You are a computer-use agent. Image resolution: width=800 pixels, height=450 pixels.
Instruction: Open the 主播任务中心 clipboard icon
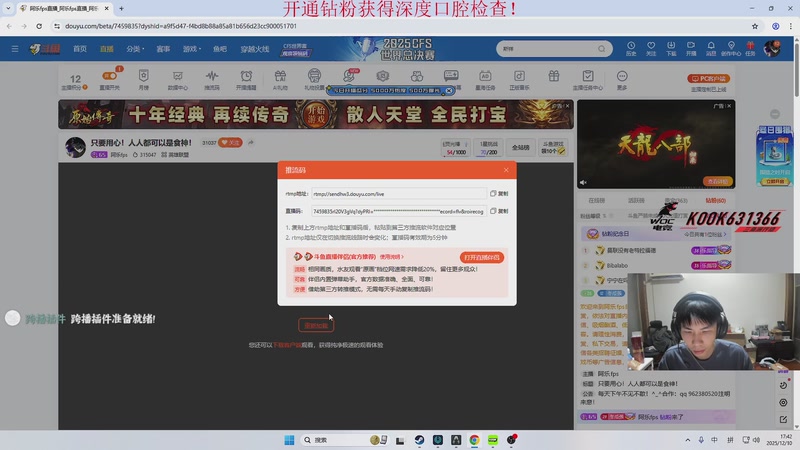point(588,80)
